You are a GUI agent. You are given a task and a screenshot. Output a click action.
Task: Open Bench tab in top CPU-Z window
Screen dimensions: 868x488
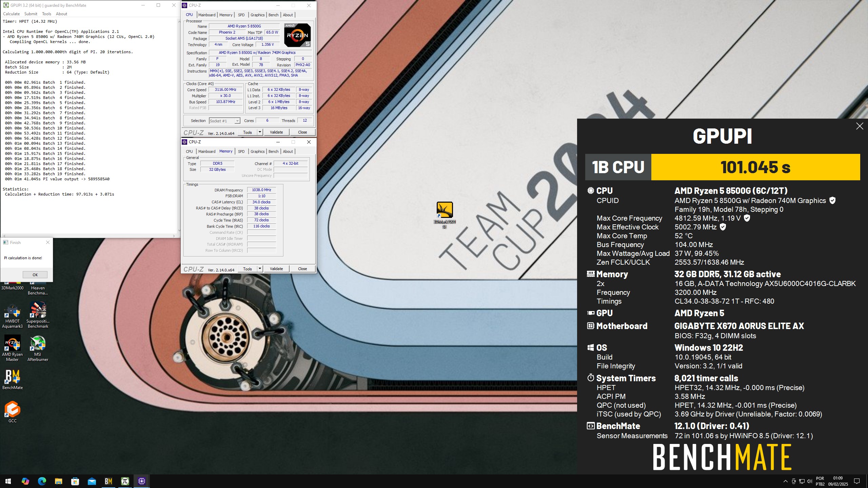coord(273,15)
